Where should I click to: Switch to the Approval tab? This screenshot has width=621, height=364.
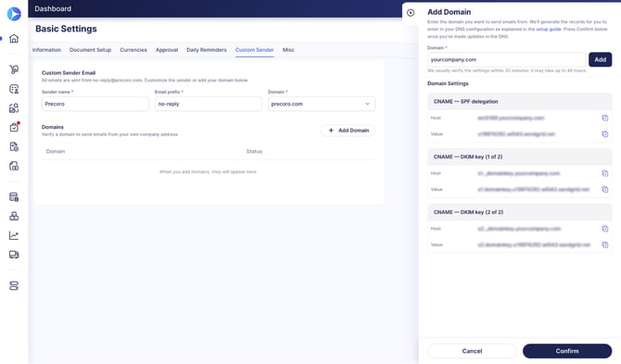click(x=167, y=50)
